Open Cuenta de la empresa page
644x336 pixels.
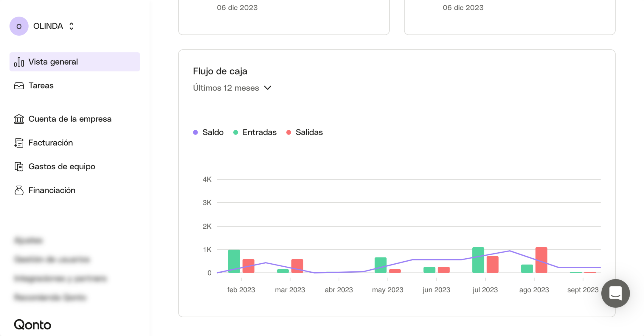point(70,119)
